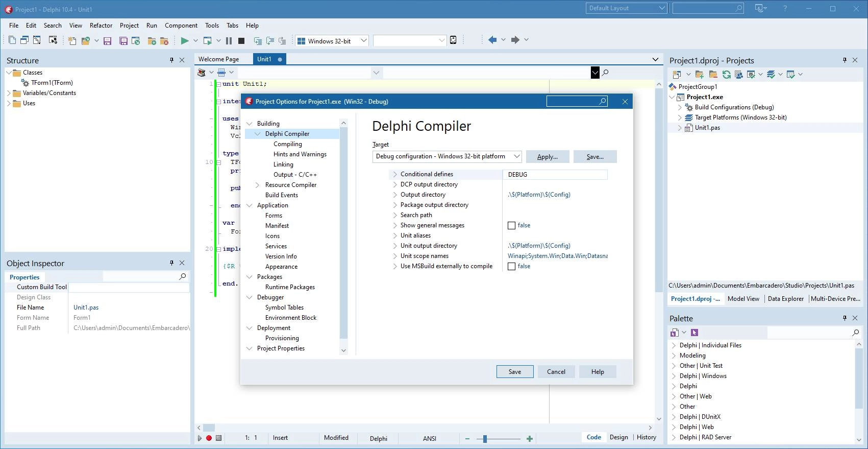Screen dimensions: 868x449
Task: Click the Run Without Debugging icon
Action: point(207,40)
